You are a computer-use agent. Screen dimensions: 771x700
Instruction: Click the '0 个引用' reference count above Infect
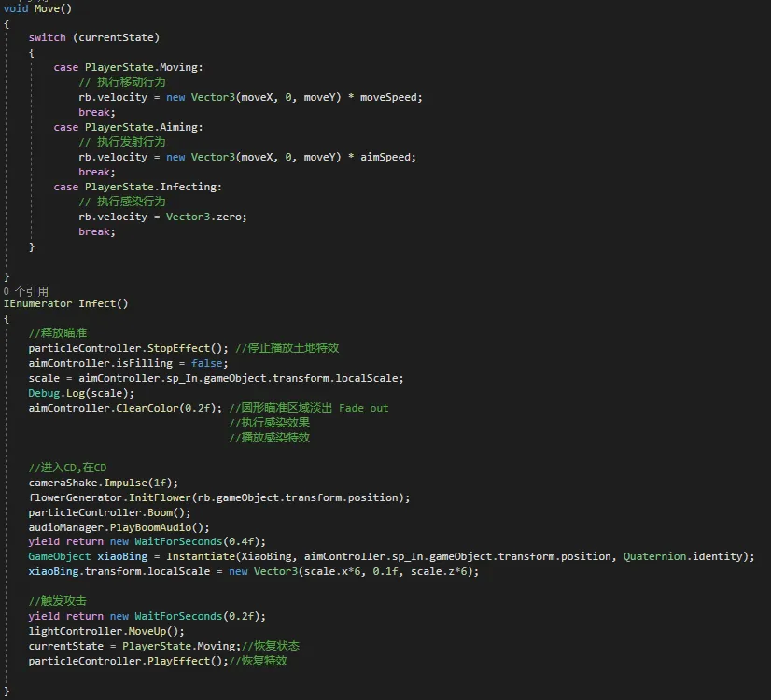[x=26, y=291]
